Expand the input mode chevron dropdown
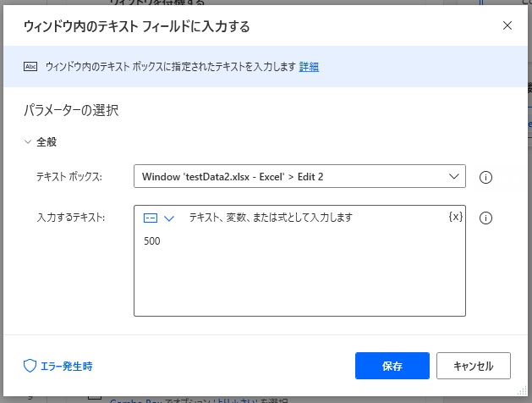The height and width of the screenshot is (403, 532). 169,218
